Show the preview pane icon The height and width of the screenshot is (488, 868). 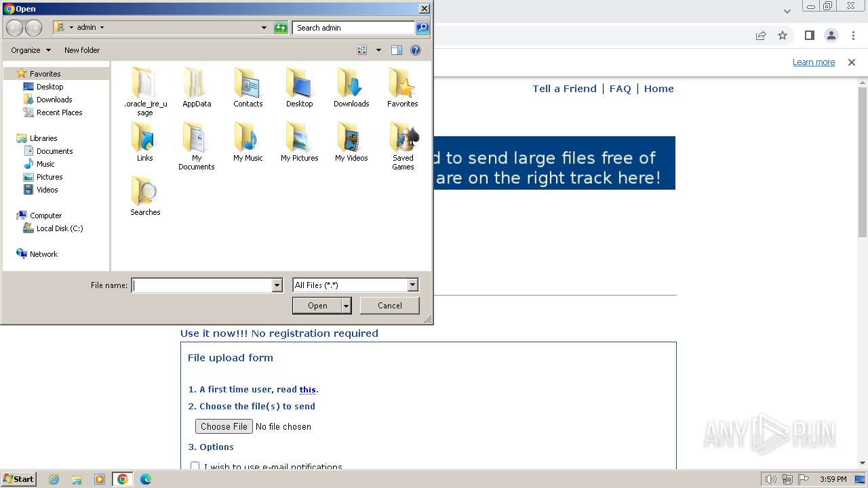397,50
